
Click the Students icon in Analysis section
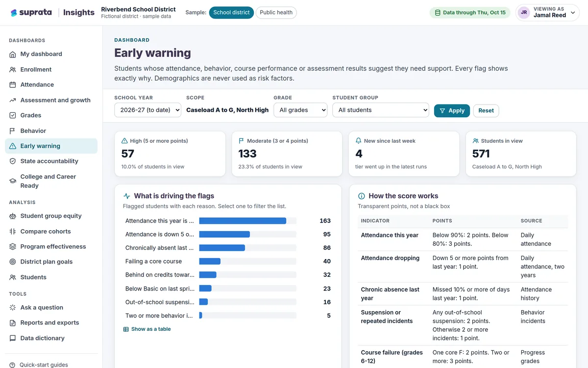click(x=13, y=277)
